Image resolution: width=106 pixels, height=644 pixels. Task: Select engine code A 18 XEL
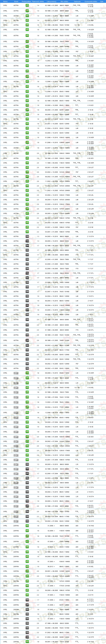(90, 567)
